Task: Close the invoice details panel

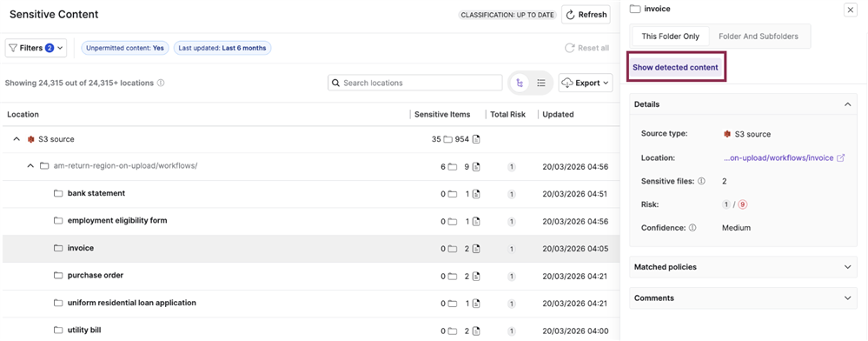Action: tap(851, 10)
